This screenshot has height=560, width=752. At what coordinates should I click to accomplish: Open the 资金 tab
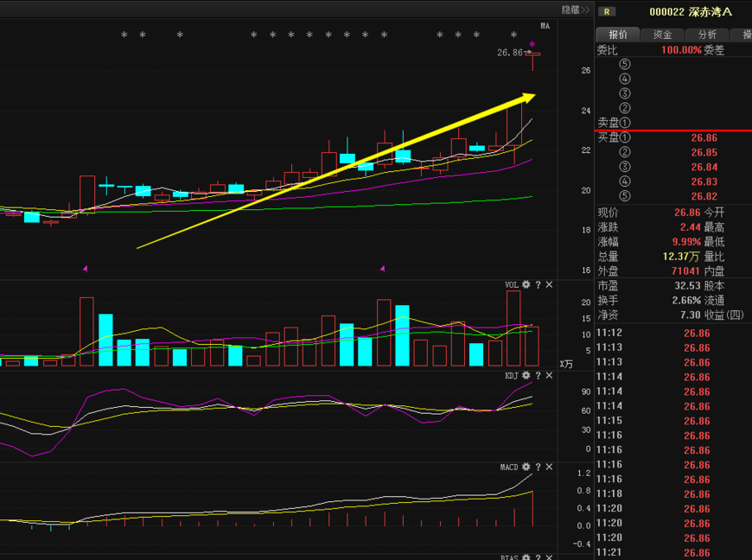pyautogui.click(x=662, y=35)
